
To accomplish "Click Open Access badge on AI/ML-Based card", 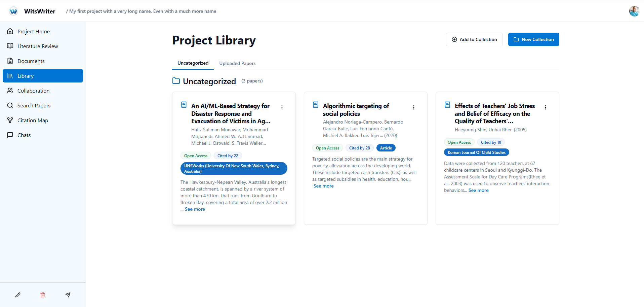I will pos(196,156).
